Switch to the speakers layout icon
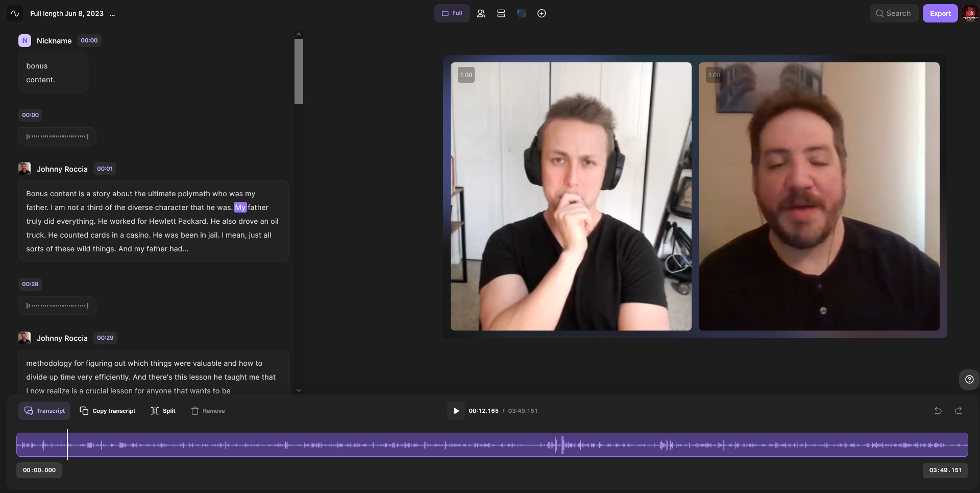Screen dimensions: 980x493 (x=481, y=13)
